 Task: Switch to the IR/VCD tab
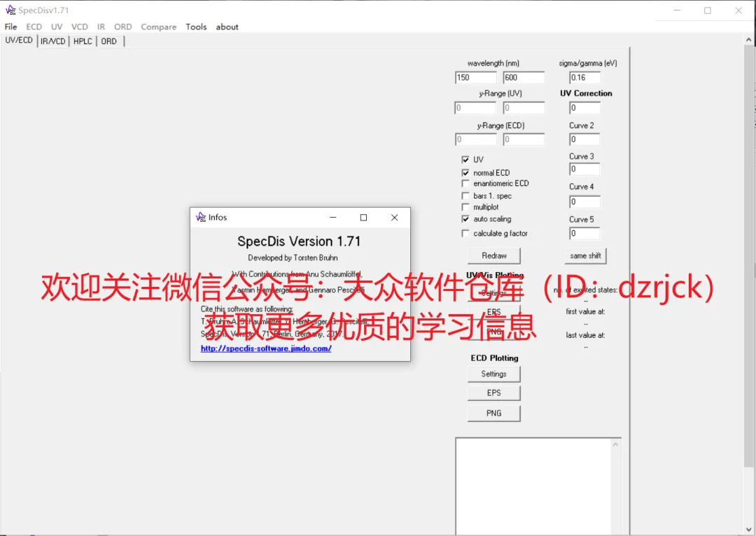(x=53, y=41)
